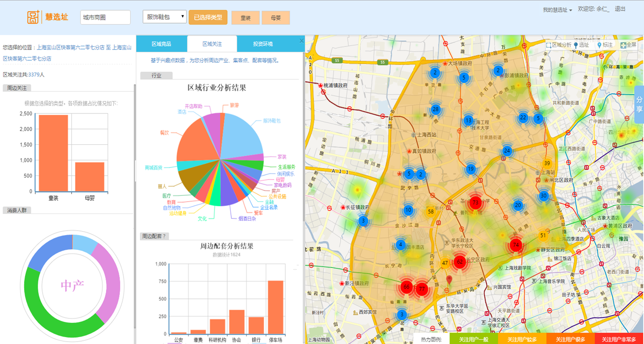Image resolution: width=644 pixels, height=344 pixels.
Task: Click the blue cluster marker numbered 4
Action: click(401, 244)
